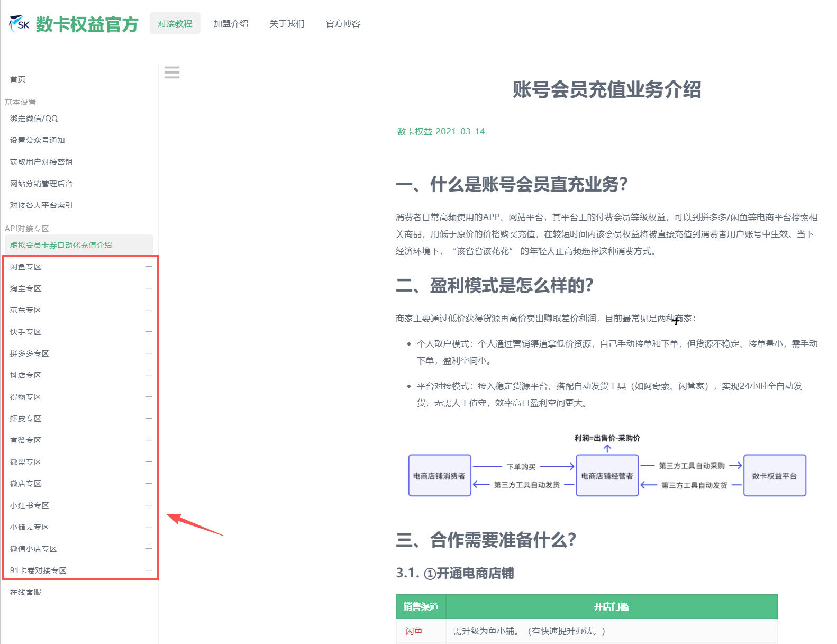Open the 对接教程 tab
This screenshot has height=644, width=837.
coord(175,23)
